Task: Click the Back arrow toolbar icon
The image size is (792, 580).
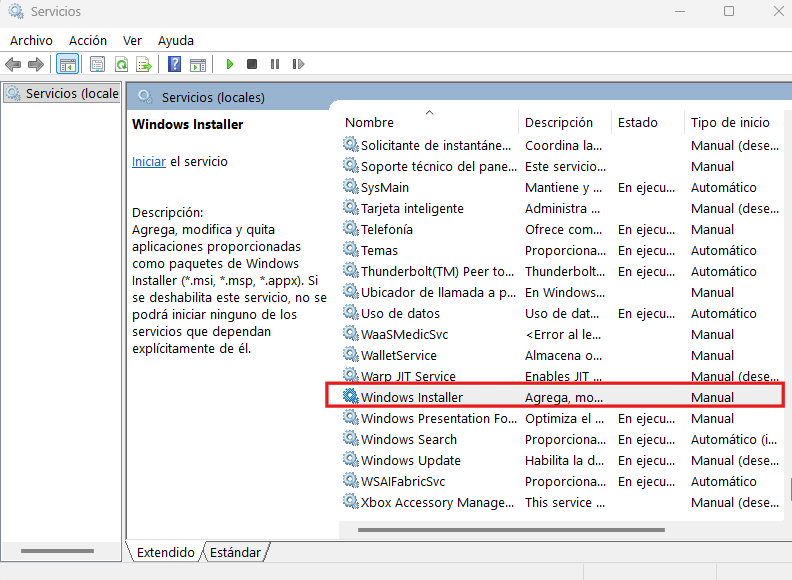Action: (x=13, y=64)
